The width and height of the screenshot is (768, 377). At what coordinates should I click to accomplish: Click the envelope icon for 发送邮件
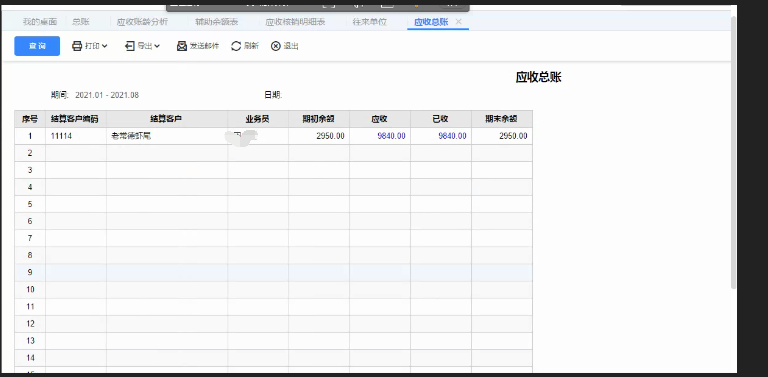182,46
